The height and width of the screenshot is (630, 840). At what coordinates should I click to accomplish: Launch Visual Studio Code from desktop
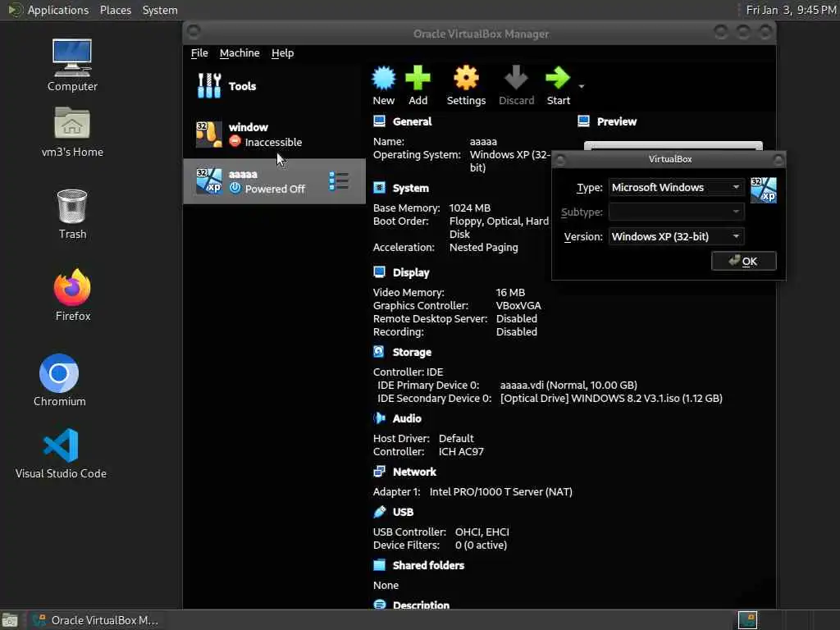point(61,453)
